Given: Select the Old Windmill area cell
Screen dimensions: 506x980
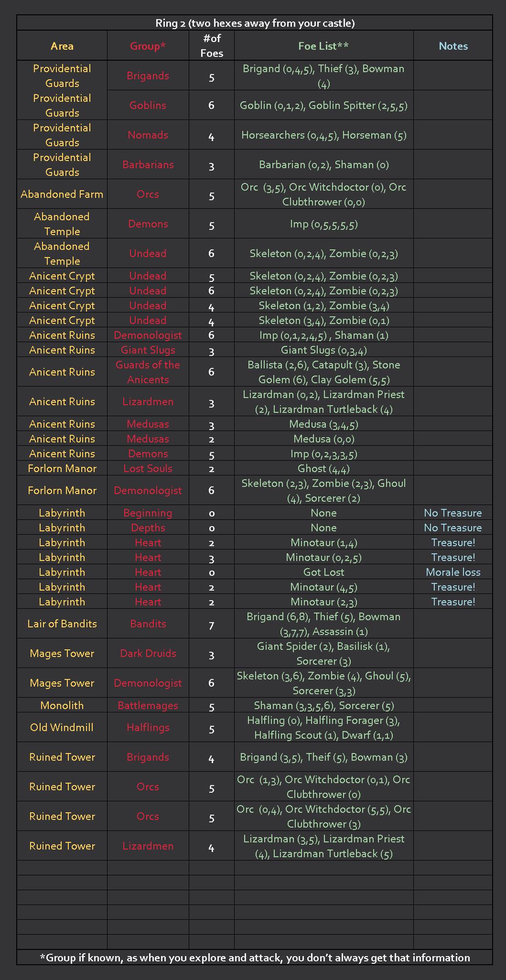Looking at the screenshot, I should point(62,727).
